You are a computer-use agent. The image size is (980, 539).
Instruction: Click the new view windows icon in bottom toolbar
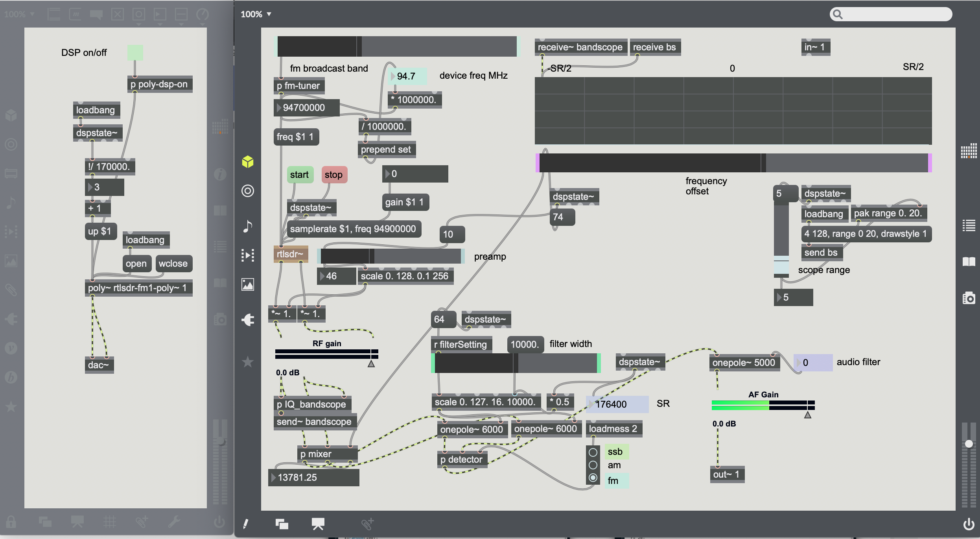click(x=282, y=524)
